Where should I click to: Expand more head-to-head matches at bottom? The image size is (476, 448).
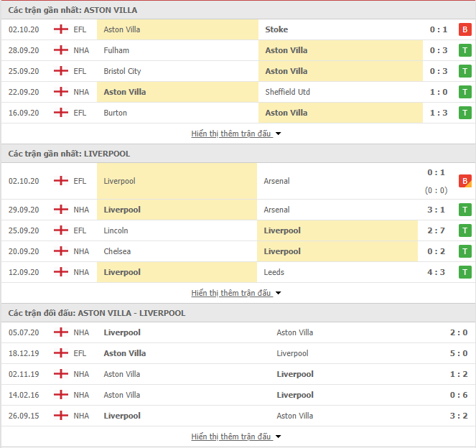pos(236,437)
